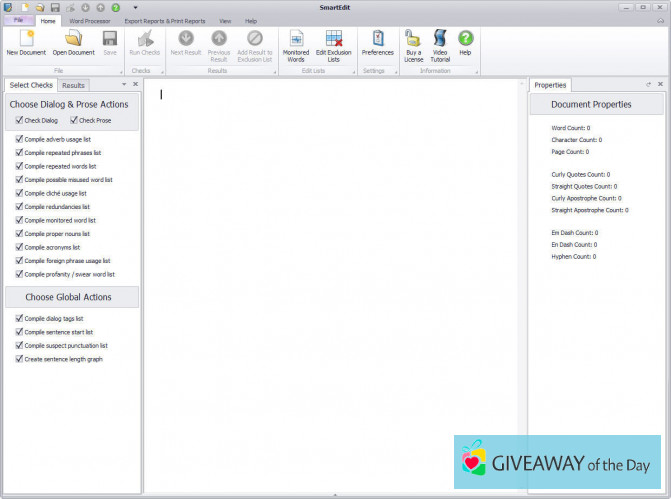Open the Preferences settings

tap(377, 39)
